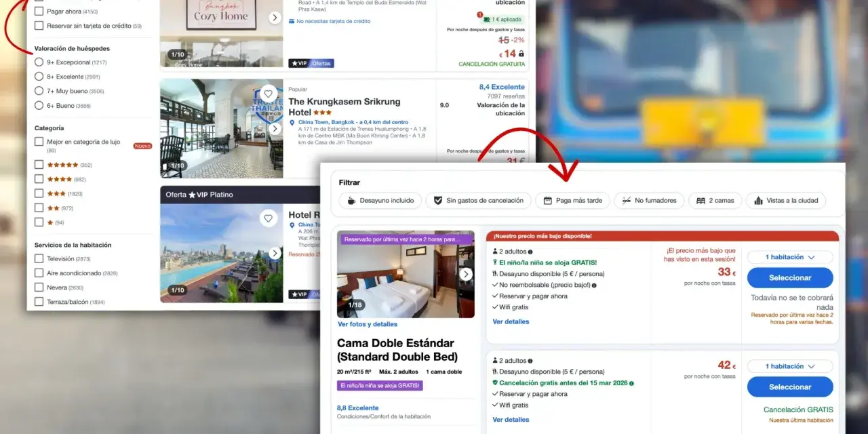This screenshot has width=868, height=434.
Task: Open the Cama Doble Estándar room photo
Action: point(406,274)
